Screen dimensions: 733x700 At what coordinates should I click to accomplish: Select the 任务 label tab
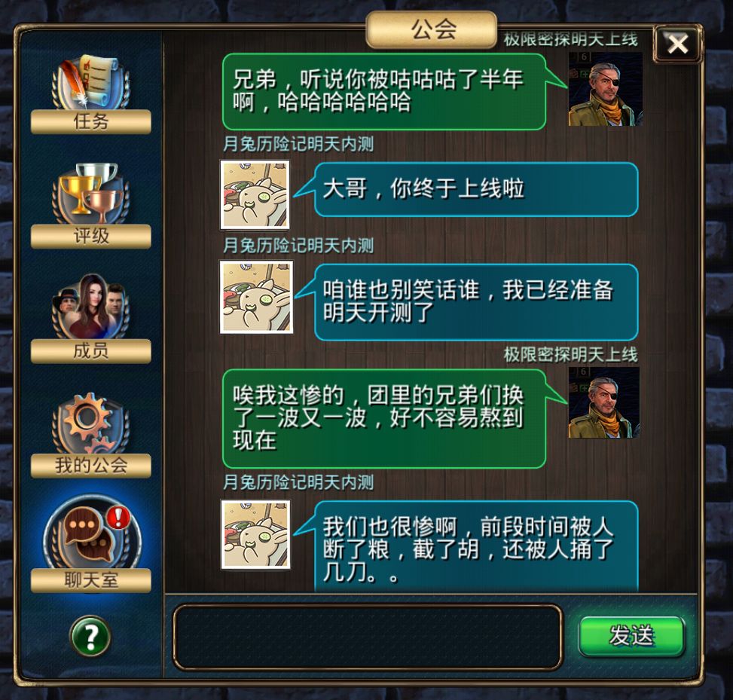click(x=90, y=121)
